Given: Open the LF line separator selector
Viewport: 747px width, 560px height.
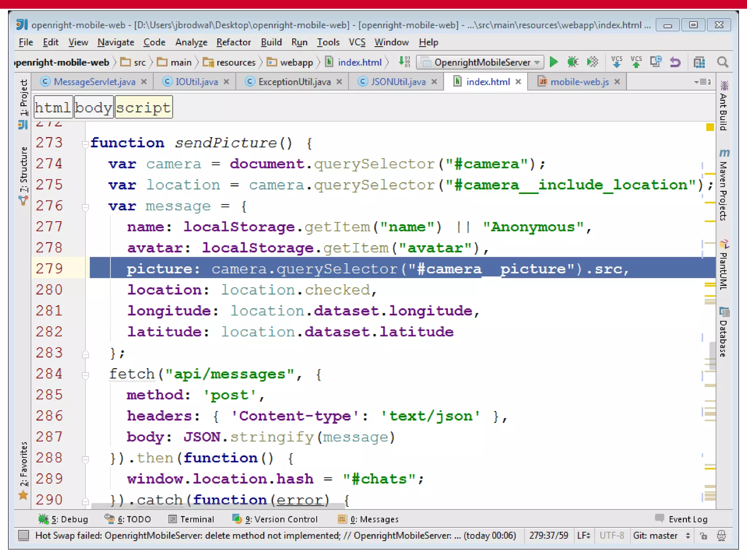Looking at the screenshot, I should click(584, 536).
